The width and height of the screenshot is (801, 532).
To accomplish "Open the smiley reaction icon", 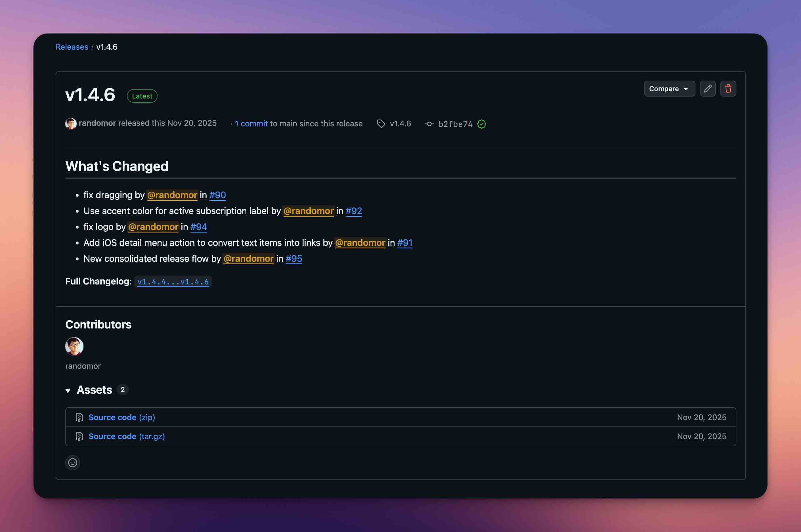I will [73, 462].
